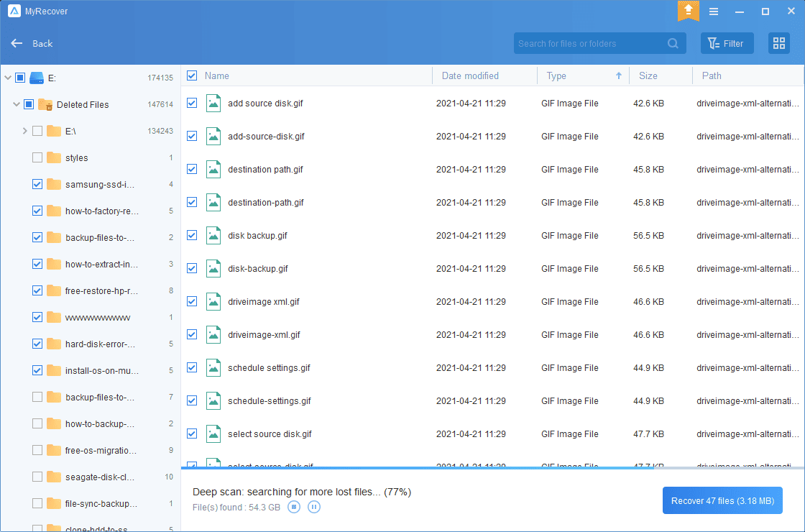Click the GIF icon for disk-backup.gif
The width and height of the screenshot is (805, 532).
pos(213,269)
